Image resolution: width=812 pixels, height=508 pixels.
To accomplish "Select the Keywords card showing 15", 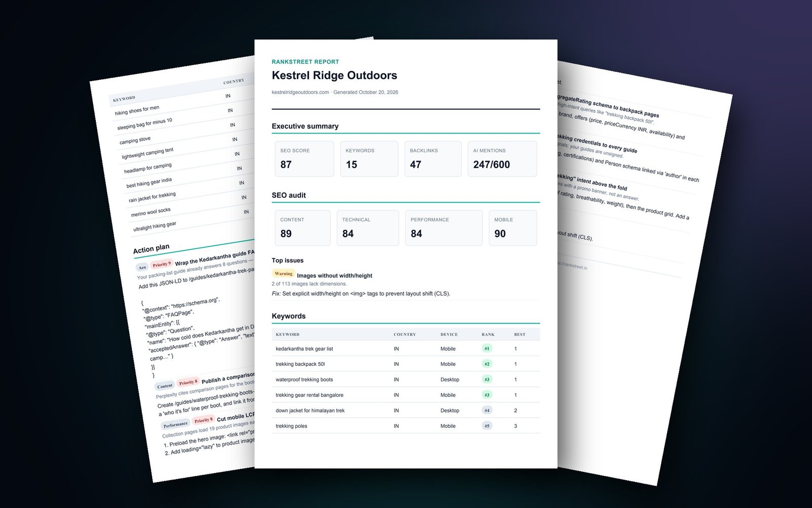I will pos(369,159).
